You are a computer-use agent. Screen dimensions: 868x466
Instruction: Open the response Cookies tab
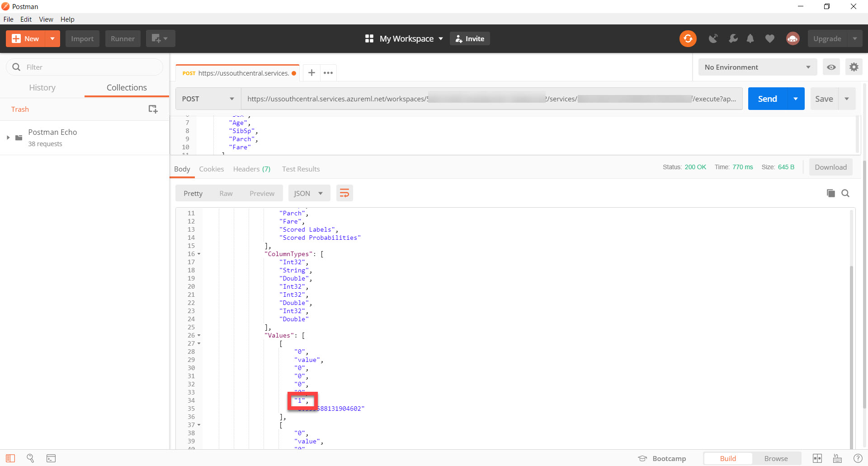coord(212,169)
